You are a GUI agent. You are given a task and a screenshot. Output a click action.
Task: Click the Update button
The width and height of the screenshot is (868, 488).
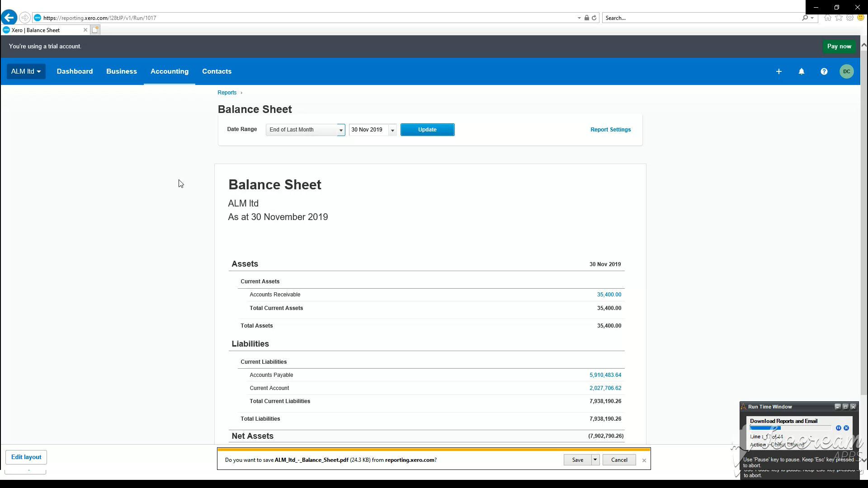[427, 130]
